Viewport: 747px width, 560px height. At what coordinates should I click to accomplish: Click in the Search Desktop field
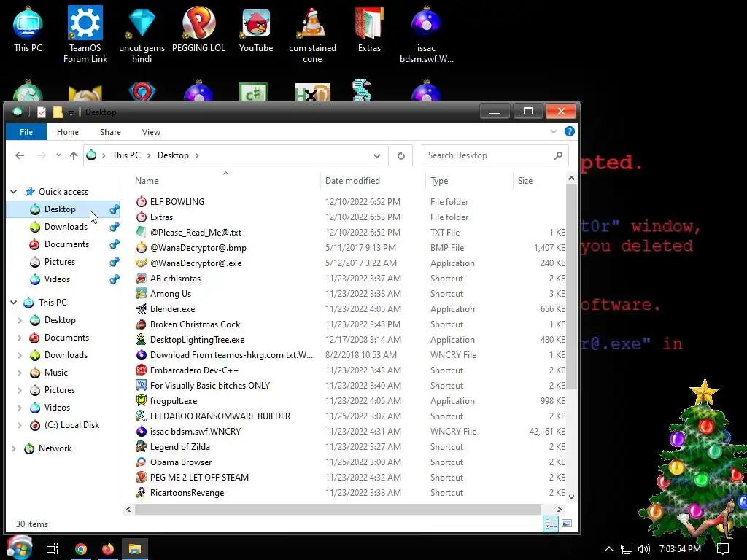488,155
